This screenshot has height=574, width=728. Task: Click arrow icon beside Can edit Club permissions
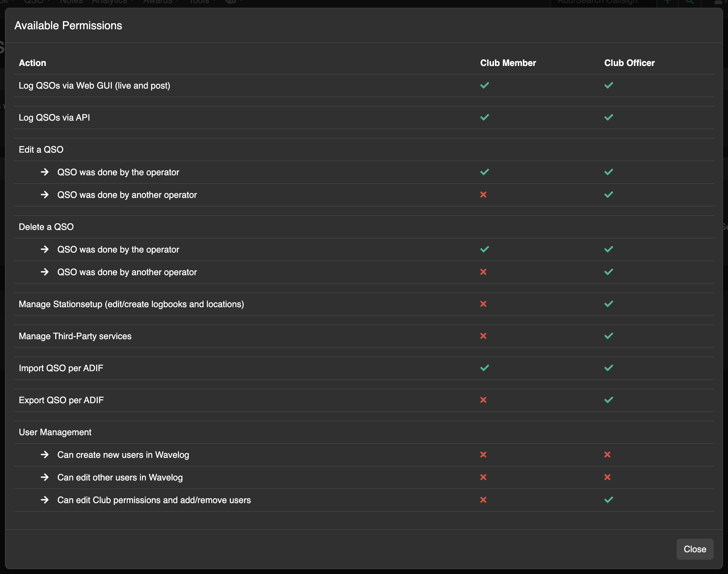(45, 500)
